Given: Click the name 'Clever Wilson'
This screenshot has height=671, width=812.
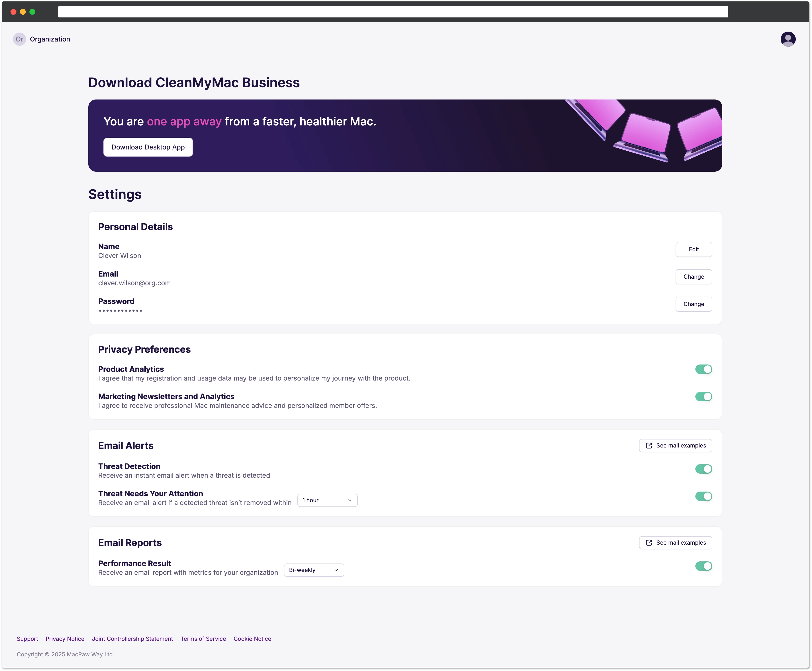Looking at the screenshot, I should point(120,256).
